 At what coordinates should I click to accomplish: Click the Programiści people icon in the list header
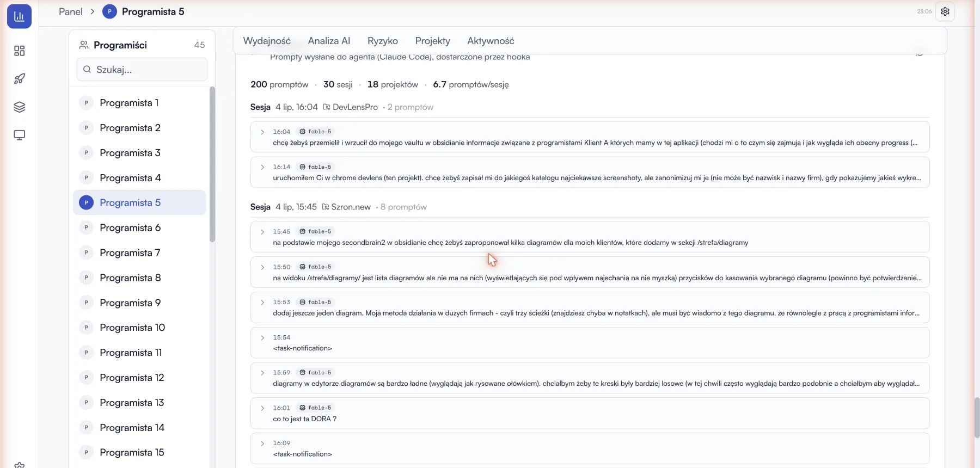pos(84,45)
